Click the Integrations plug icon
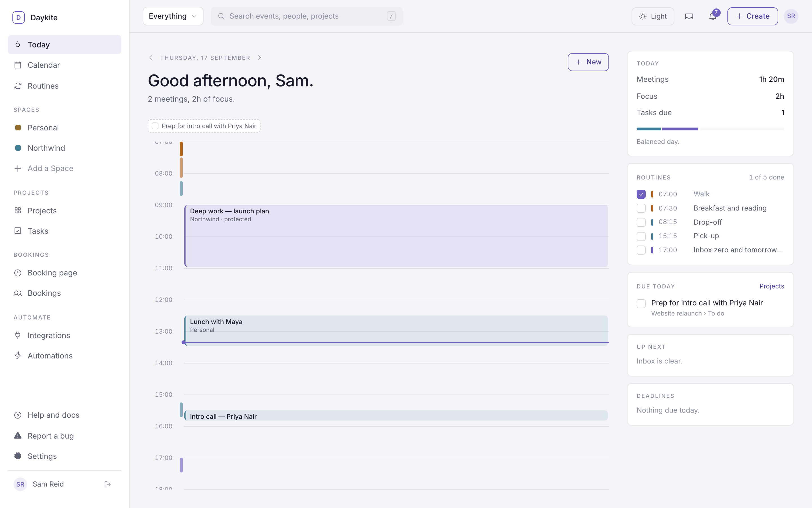 18,335
